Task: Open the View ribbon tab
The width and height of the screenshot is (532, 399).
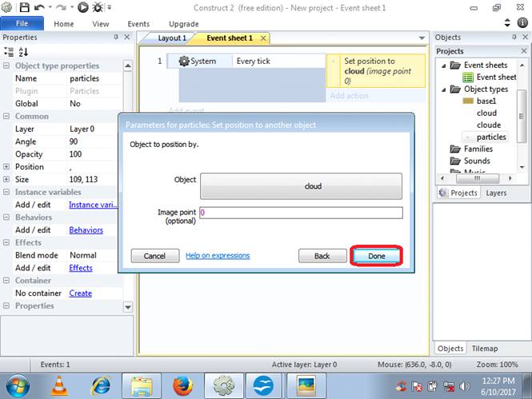Action: click(101, 24)
